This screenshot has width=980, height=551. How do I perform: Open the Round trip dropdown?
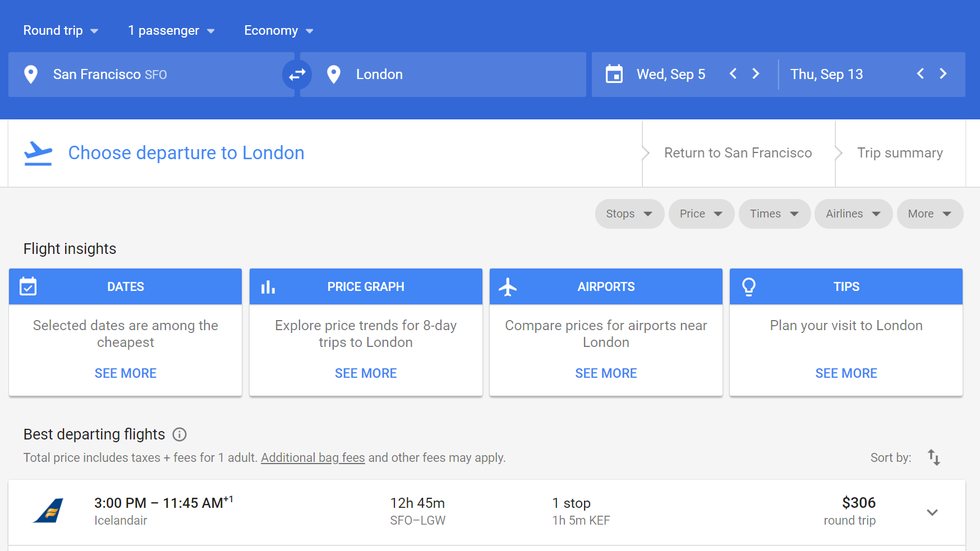(61, 31)
